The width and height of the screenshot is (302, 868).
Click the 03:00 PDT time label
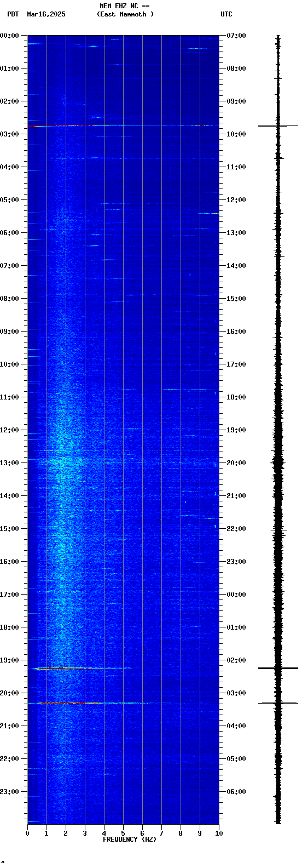(x=9, y=134)
